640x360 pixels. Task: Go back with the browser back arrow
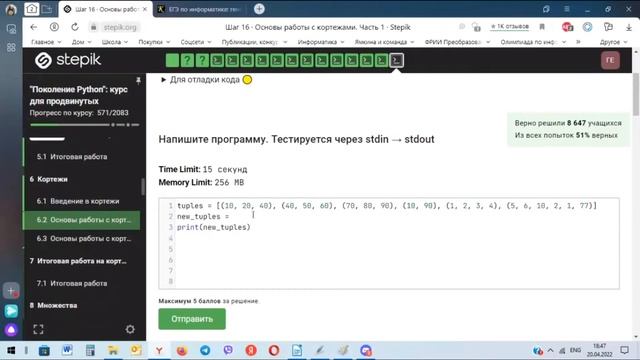pos(33,27)
